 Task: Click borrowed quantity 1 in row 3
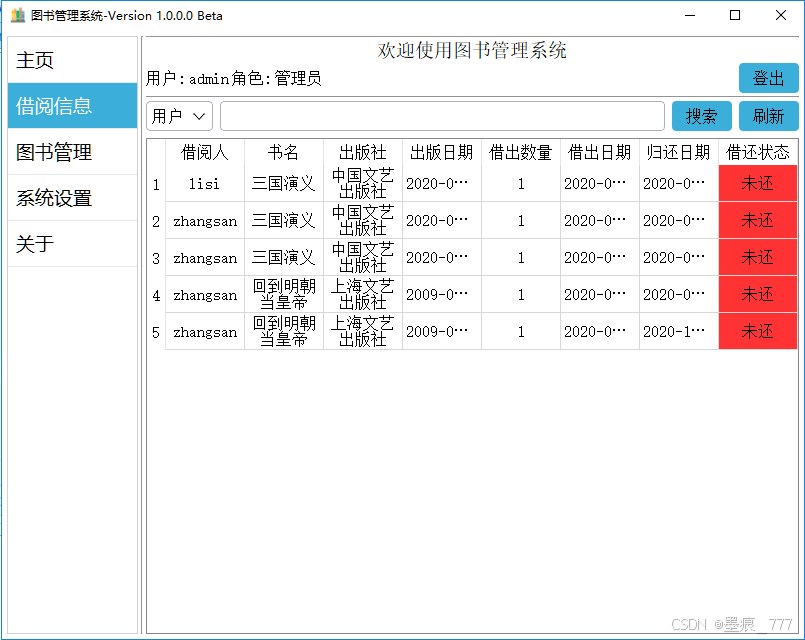click(521, 258)
